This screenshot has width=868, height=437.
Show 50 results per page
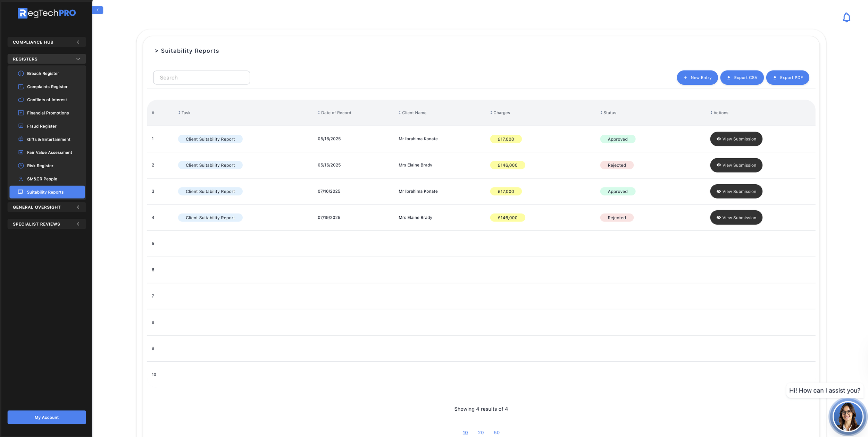pyautogui.click(x=496, y=432)
